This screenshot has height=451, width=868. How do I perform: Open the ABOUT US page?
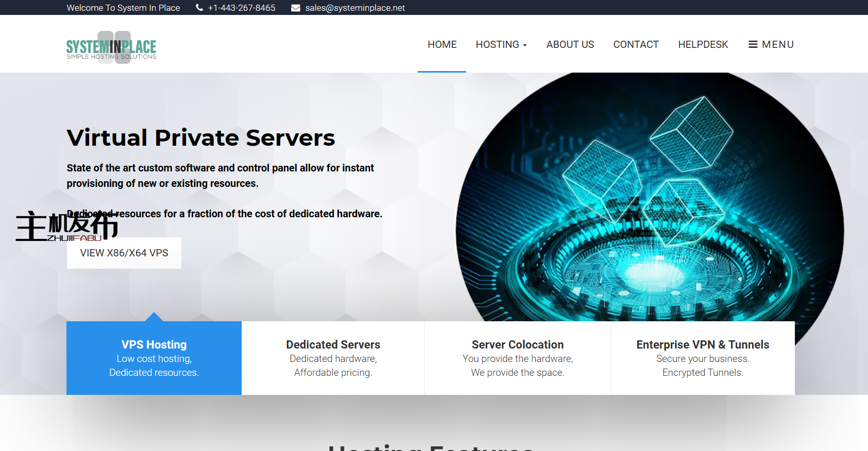pos(570,45)
